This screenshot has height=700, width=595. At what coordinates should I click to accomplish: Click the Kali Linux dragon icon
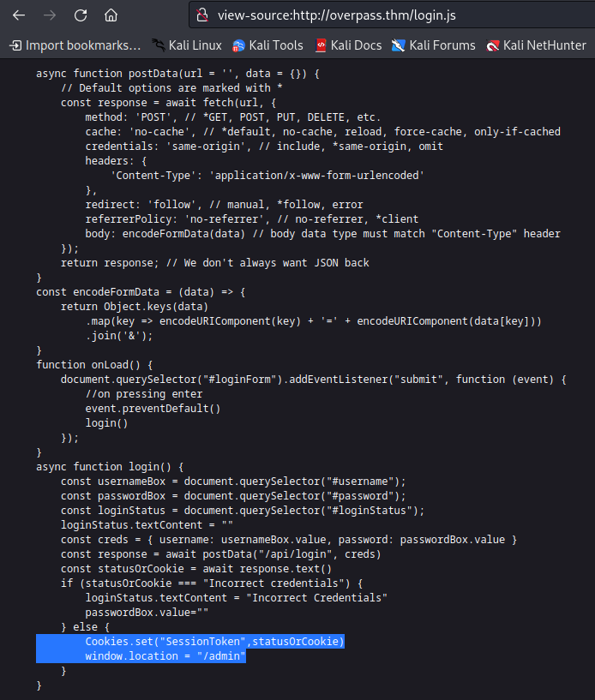[x=158, y=45]
